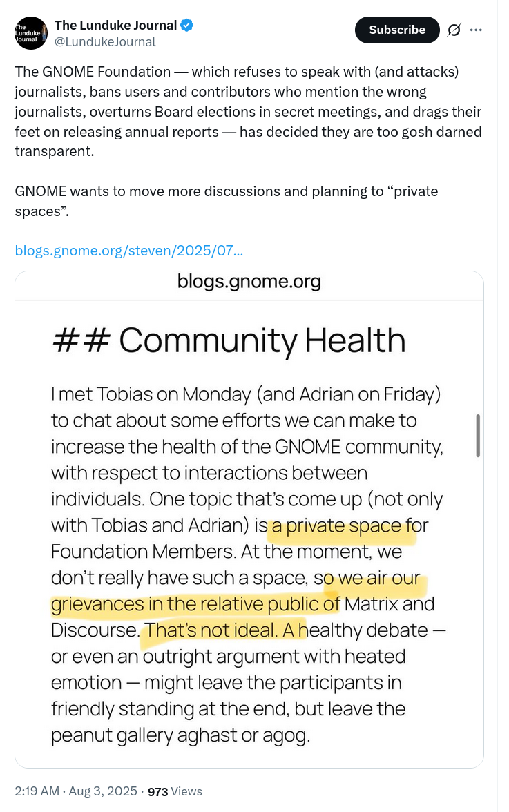Click the blue verified badge
The height and width of the screenshot is (812, 509).
[187, 26]
